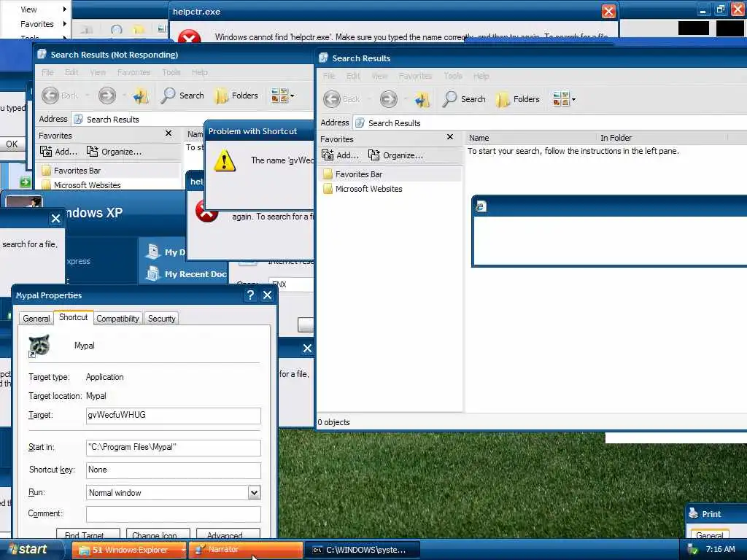Viewport: 747px width, 560px height.
Task: Switch to General tab in Mypal Properties
Action: coord(36,319)
